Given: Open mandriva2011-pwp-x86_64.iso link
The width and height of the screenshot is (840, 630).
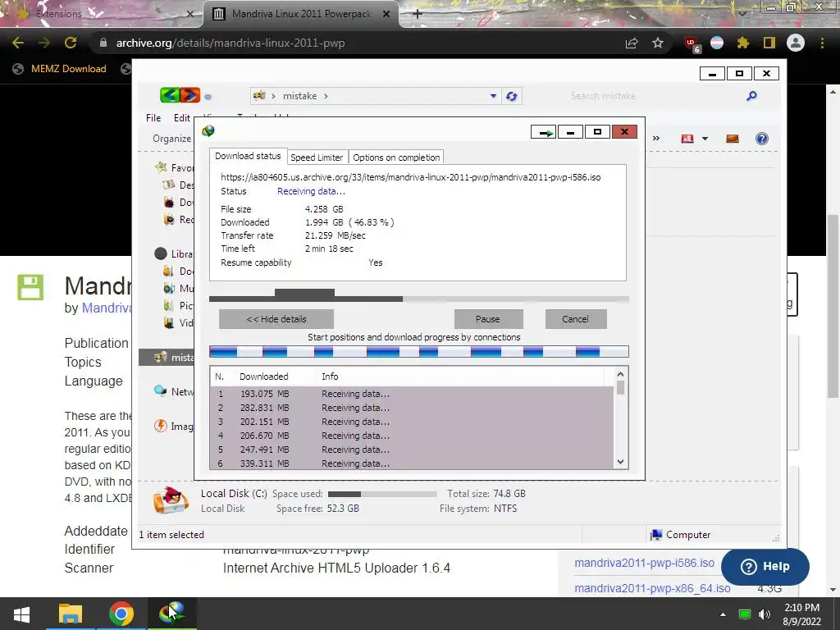Looking at the screenshot, I should click(x=652, y=588).
